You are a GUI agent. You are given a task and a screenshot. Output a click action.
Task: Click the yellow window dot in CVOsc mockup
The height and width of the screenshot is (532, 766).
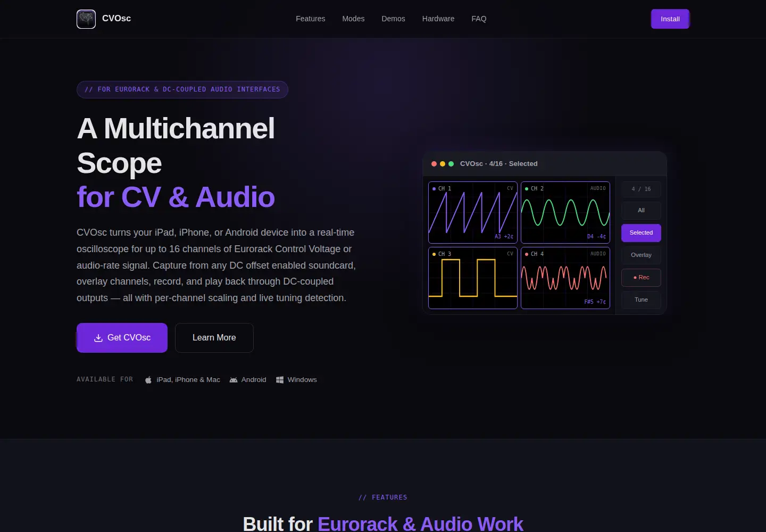(x=443, y=164)
